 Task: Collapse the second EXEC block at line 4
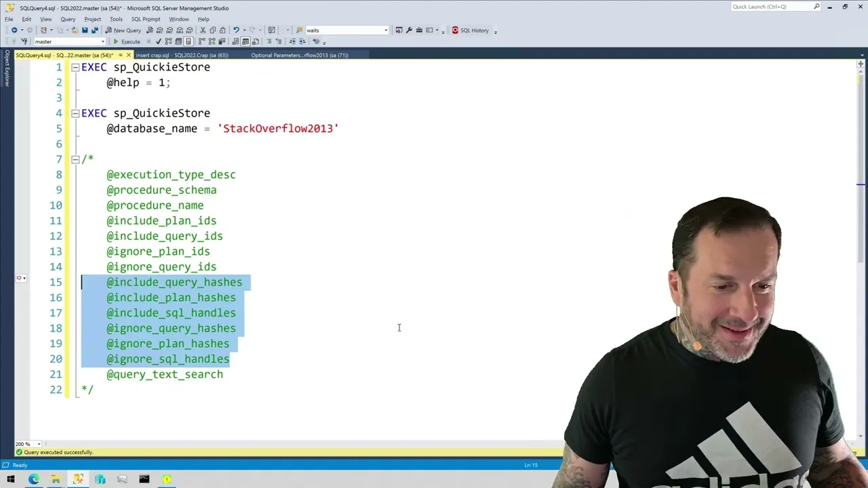pos(75,113)
